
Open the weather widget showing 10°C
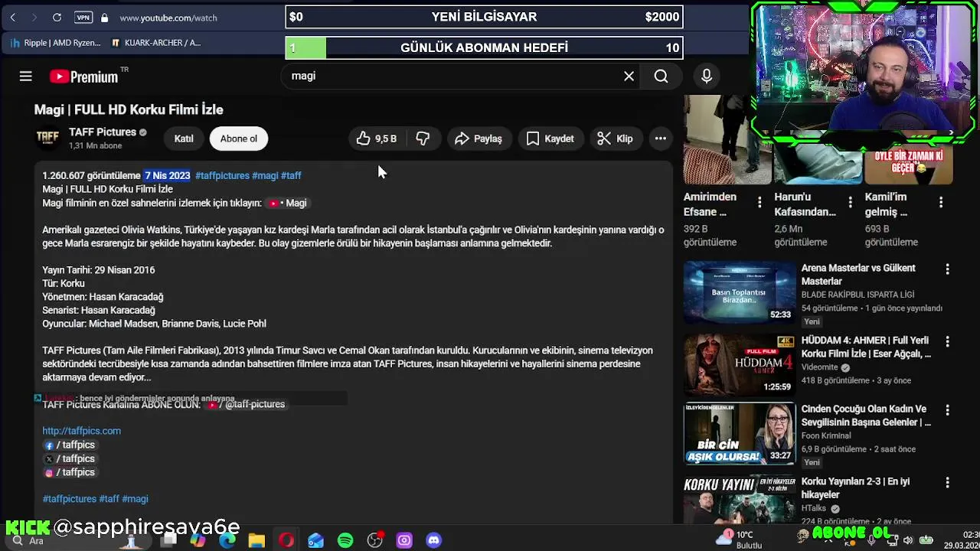pos(740,540)
